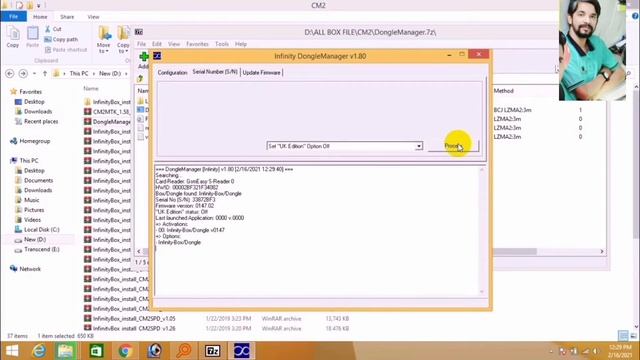640x360 pixels.
Task: Click the Explorer Forward navigation arrow
Action: tap(23, 73)
